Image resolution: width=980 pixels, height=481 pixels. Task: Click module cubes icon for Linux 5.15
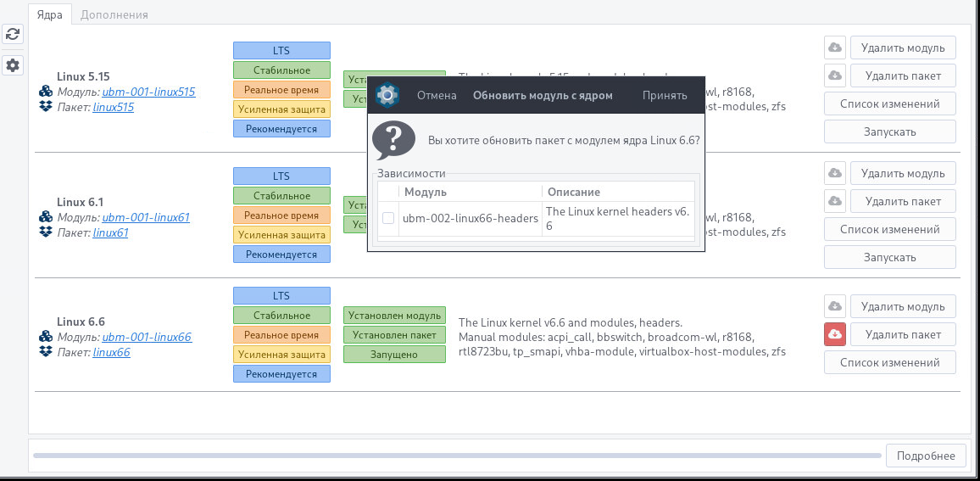coord(46,92)
